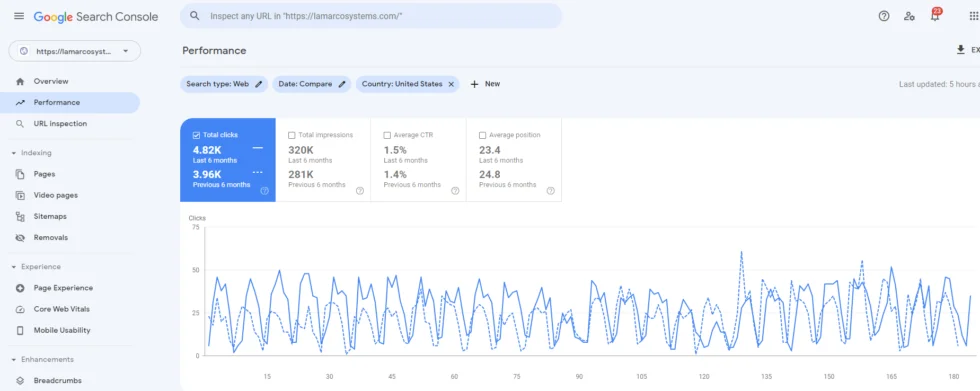Click the 320K impressions value
The image size is (980, 391).
pyautogui.click(x=301, y=150)
